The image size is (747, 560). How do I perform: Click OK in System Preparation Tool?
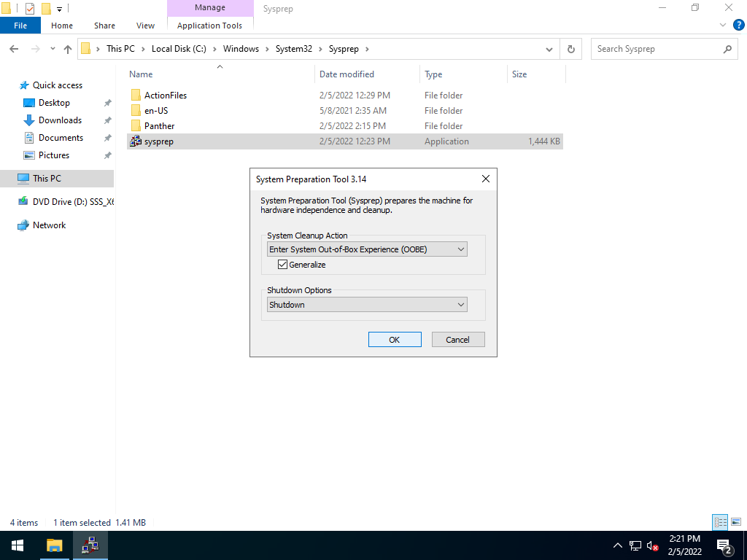[395, 340]
